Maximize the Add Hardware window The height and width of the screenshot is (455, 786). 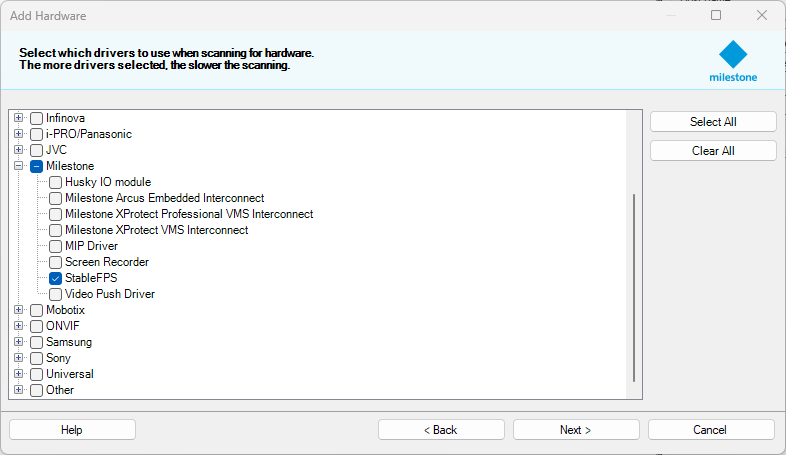[716, 15]
